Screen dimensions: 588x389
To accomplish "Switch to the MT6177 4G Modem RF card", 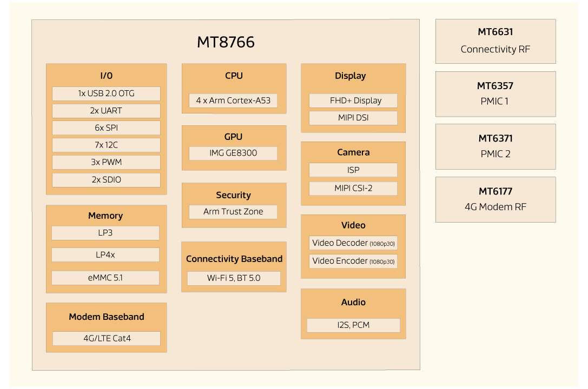I will click(495, 199).
